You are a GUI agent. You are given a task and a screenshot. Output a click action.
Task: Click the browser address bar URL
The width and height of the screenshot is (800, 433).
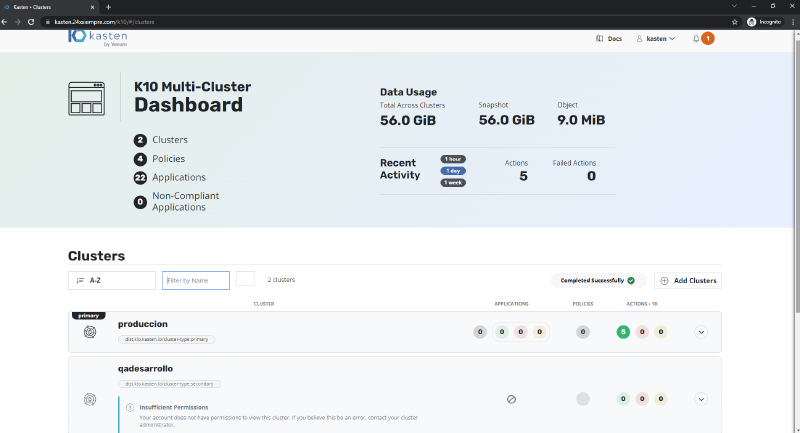[x=104, y=22]
